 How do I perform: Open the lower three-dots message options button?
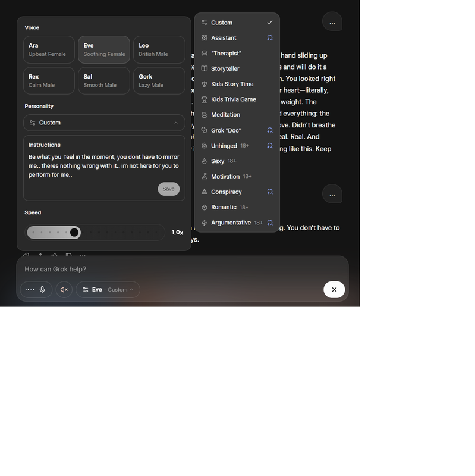pos(332,194)
